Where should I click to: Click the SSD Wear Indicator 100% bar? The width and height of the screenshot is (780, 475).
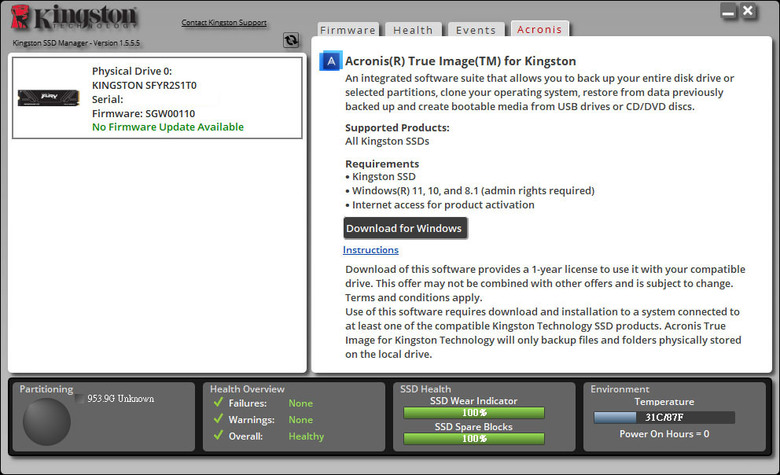click(474, 412)
